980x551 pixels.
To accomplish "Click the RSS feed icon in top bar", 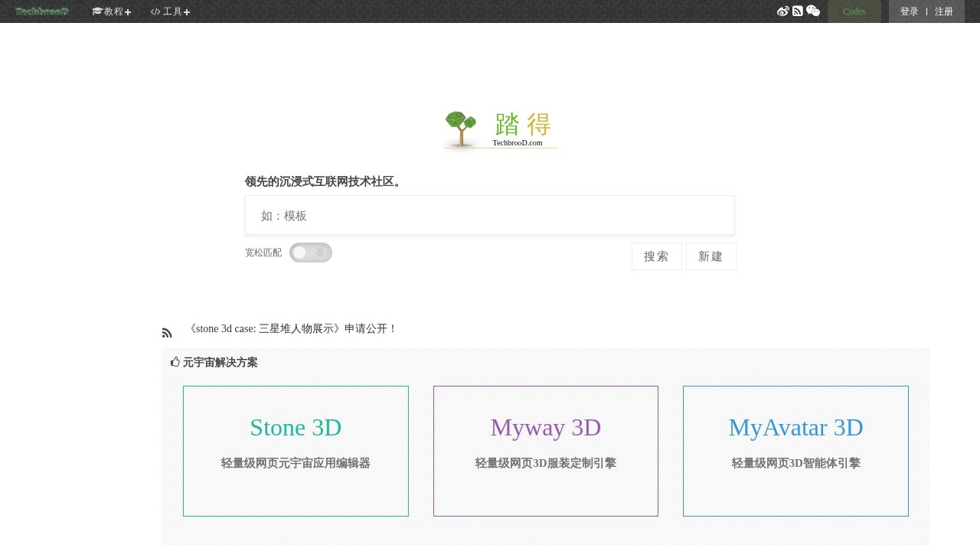I will (798, 11).
